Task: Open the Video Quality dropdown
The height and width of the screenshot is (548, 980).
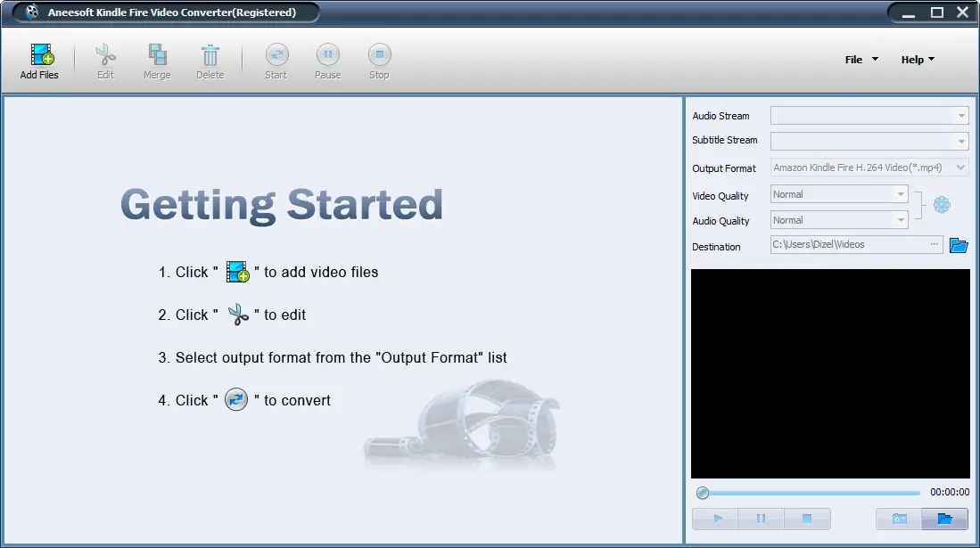Action: coord(839,194)
